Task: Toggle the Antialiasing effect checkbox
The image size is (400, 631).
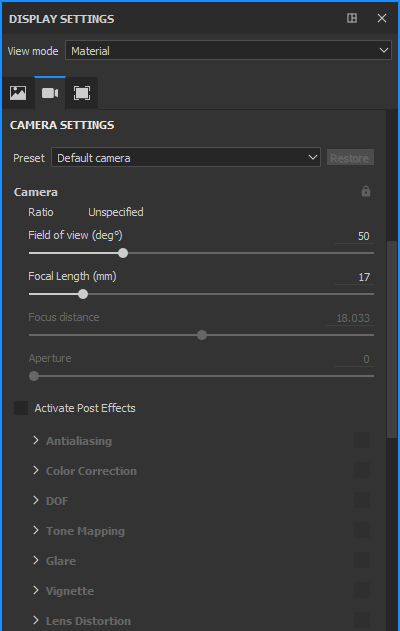Action: click(362, 440)
